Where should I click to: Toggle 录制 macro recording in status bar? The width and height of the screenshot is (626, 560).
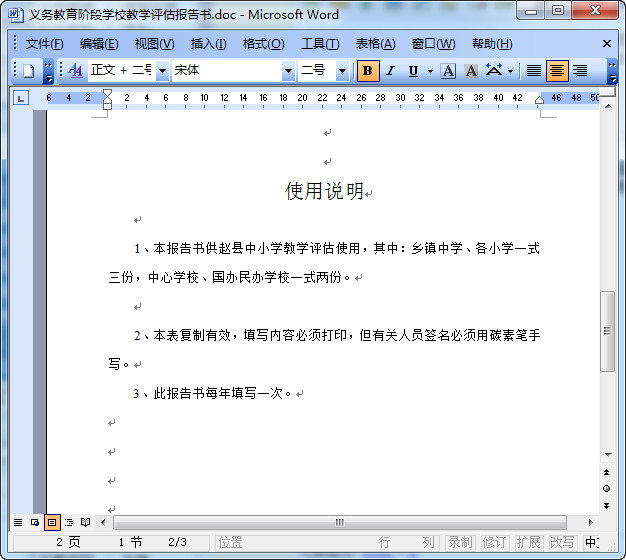(x=460, y=542)
